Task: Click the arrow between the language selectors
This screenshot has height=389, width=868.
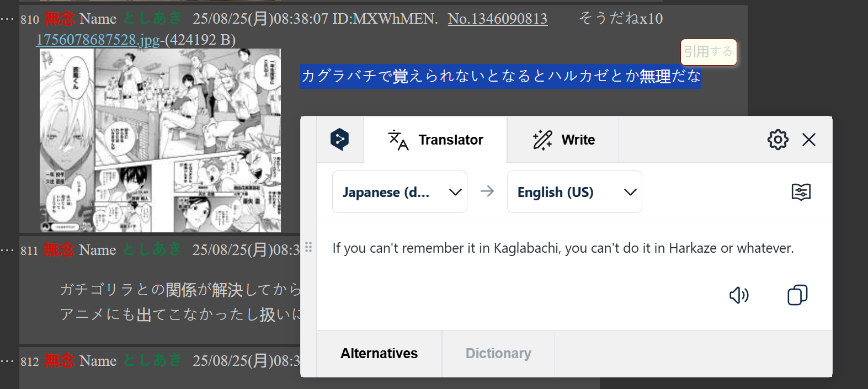Action: point(487,191)
